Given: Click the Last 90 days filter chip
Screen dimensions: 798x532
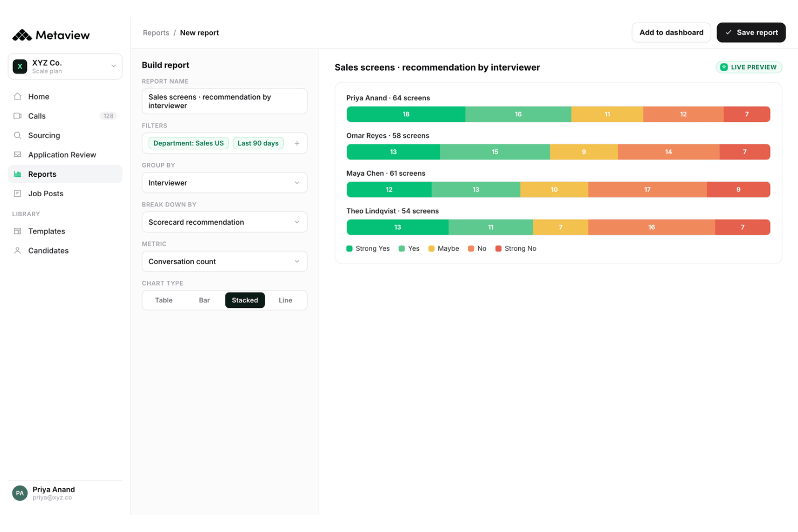Looking at the screenshot, I should pos(258,143).
